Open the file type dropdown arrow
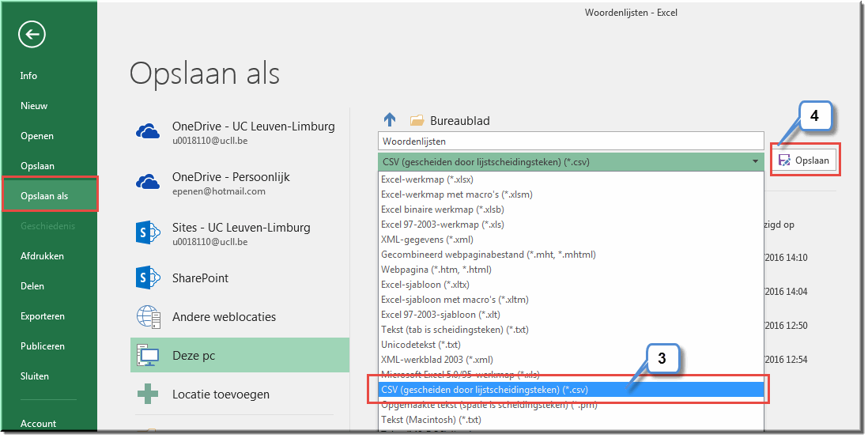868x438 pixels. click(755, 162)
